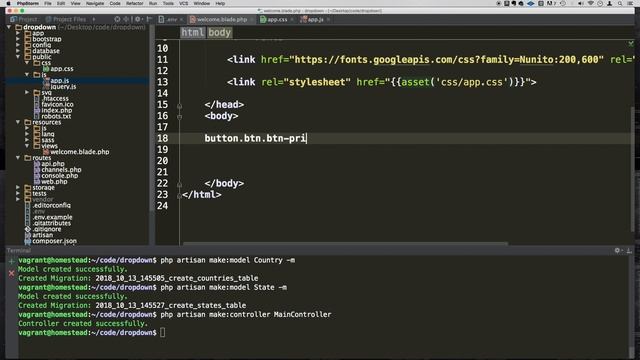This screenshot has width=640, height=360.
Task: Open the VCS menu
Action: coord(184,3)
